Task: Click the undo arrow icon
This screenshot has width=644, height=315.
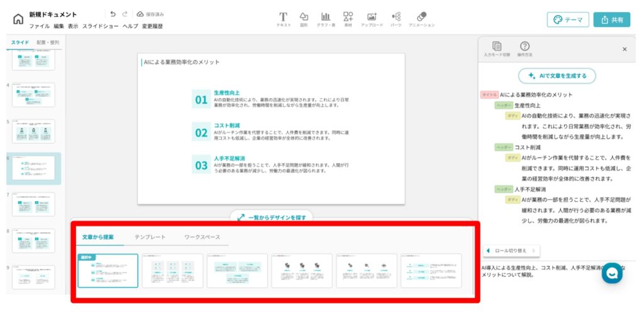Action: (x=113, y=13)
